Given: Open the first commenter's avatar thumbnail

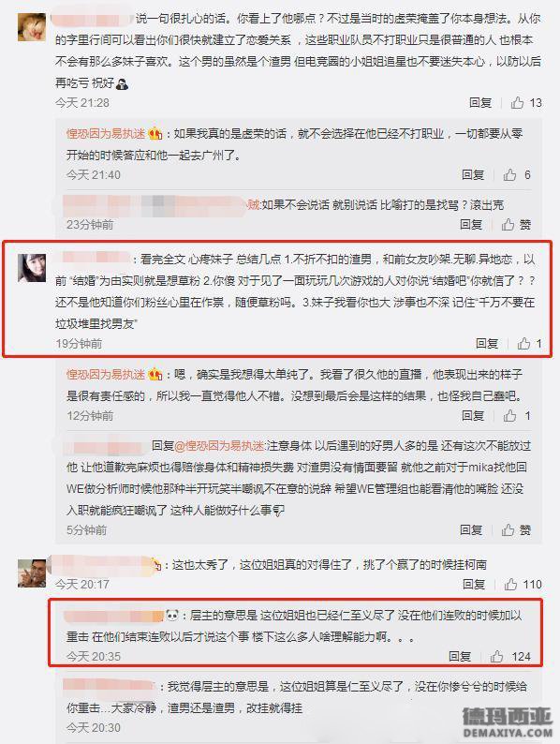Looking at the screenshot, I should (32, 27).
